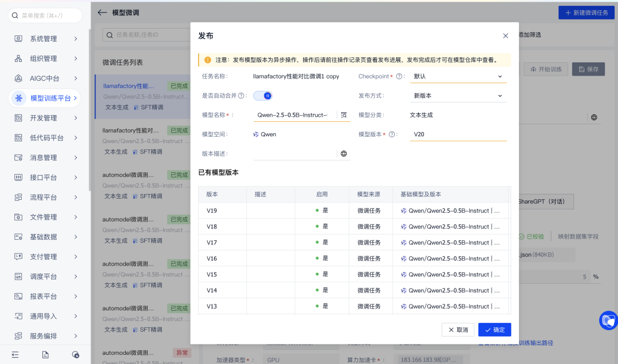This screenshot has height=364, width=618.
Task: Confirm publishing with the 确定 button
Action: click(x=494, y=330)
